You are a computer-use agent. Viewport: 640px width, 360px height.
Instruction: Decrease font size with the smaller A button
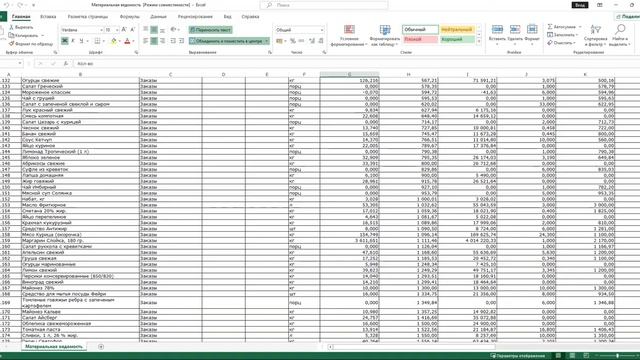(133, 30)
